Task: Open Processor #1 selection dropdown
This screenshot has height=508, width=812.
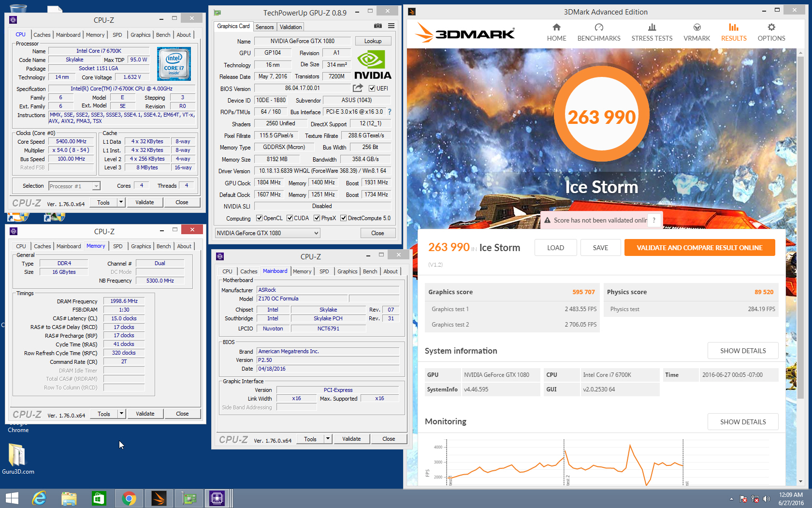Action: coord(74,186)
